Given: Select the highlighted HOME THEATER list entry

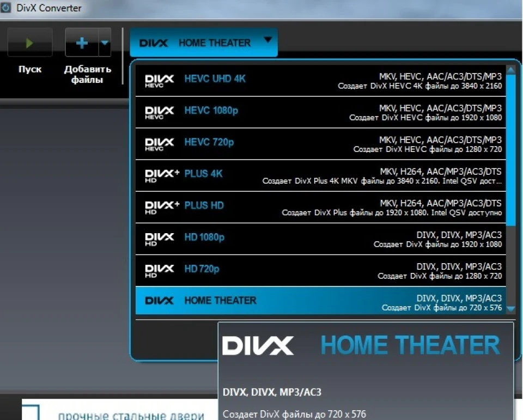Looking at the screenshot, I should [320, 301].
